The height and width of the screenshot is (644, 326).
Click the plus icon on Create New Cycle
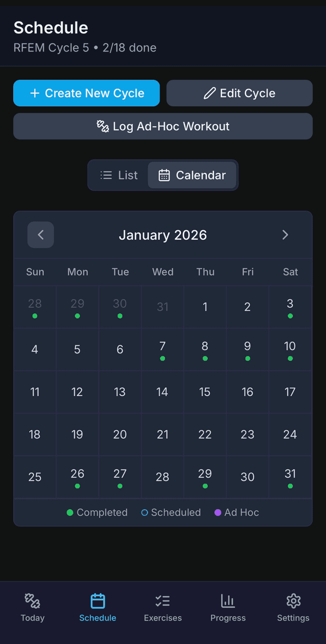pyautogui.click(x=35, y=93)
